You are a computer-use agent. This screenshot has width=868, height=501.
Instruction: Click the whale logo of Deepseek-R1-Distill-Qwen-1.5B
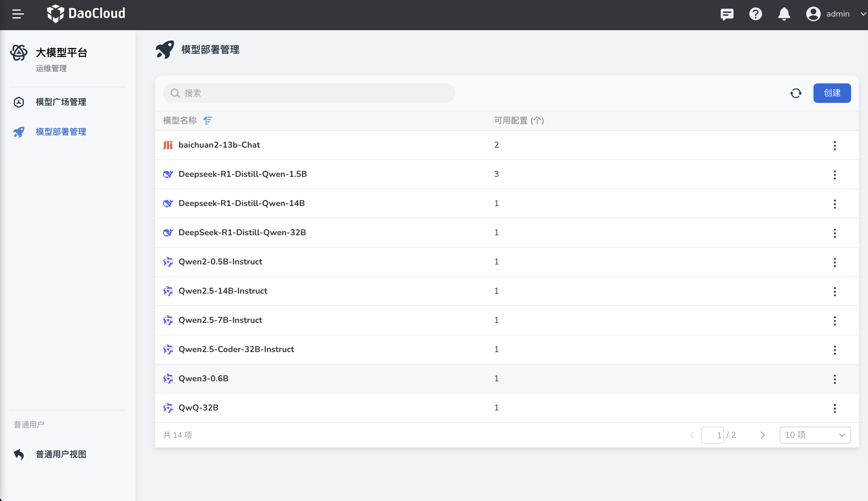point(168,174)
